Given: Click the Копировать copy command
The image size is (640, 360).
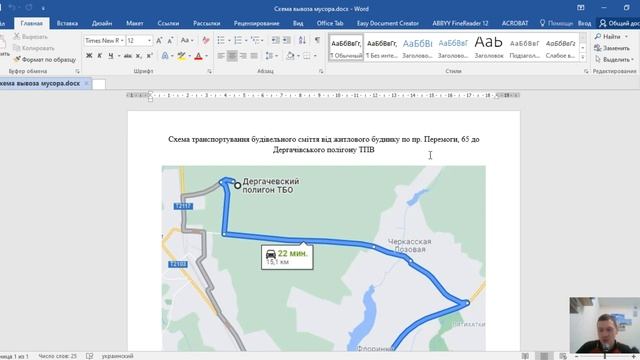Looking at the screenshot, I should (33, 48).
